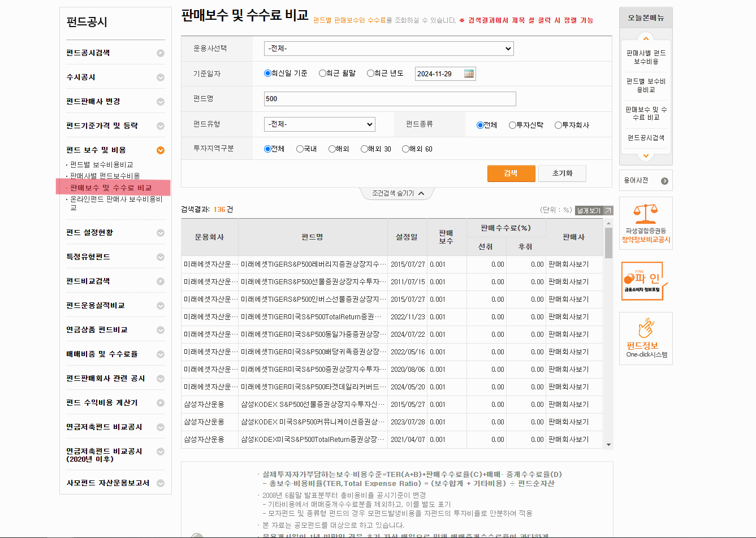Open 판매사별 펀드보수비용 submenu item
The width and height of the screenshot is (756, 538).
point(105,176)
